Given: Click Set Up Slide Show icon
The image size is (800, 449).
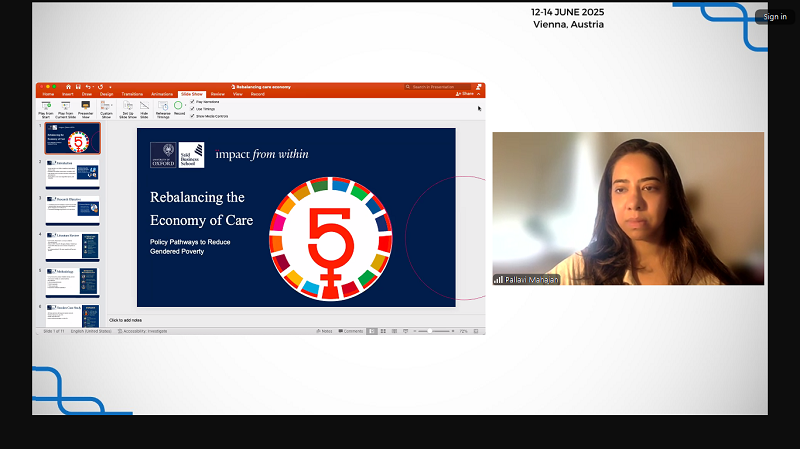Looking at the screenshot, I should tap(127, 106).
